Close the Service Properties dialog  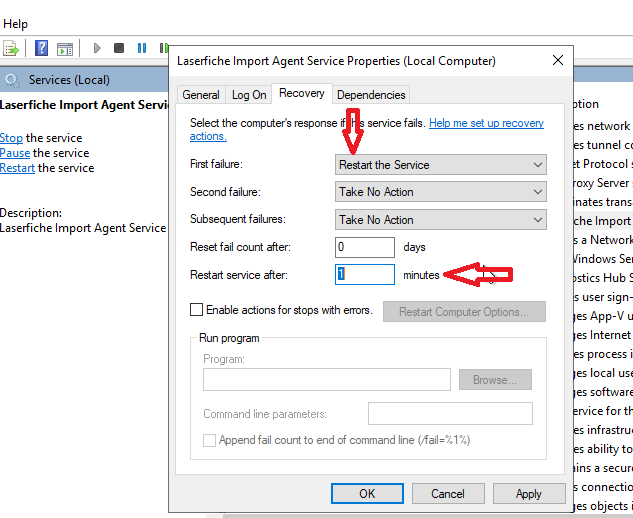coord(558,60)
